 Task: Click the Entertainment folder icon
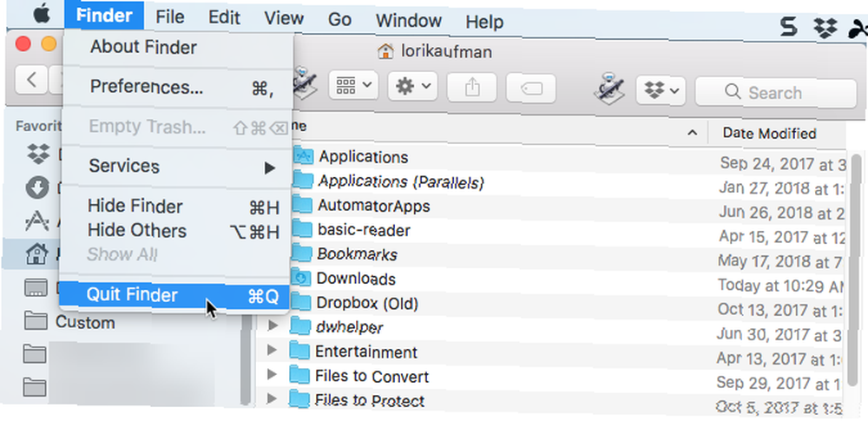[x=299, y=352]
